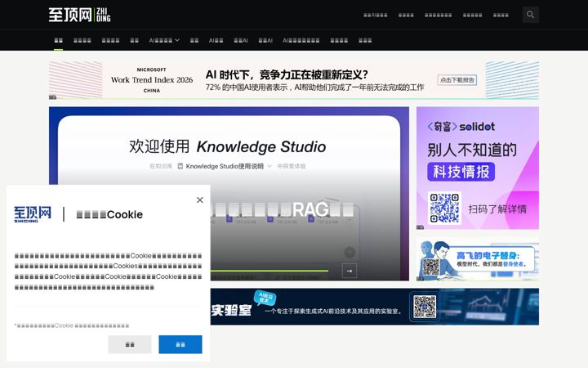The image size is (588, 368).
Task: Open Microsoft Work Trend Index 2026 banner
Action: 294,80
